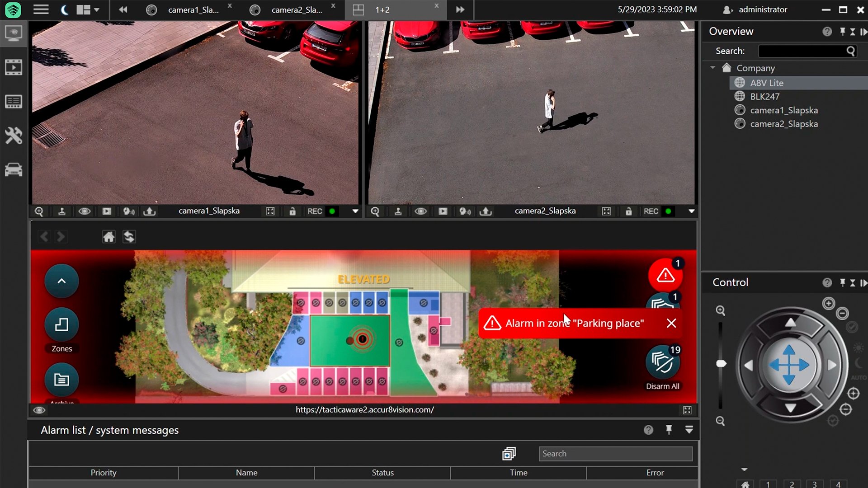Toggle eye visibility icon under camera1_Slapska
This screenshot has width=868, height=488.
[x=84, y=211]
